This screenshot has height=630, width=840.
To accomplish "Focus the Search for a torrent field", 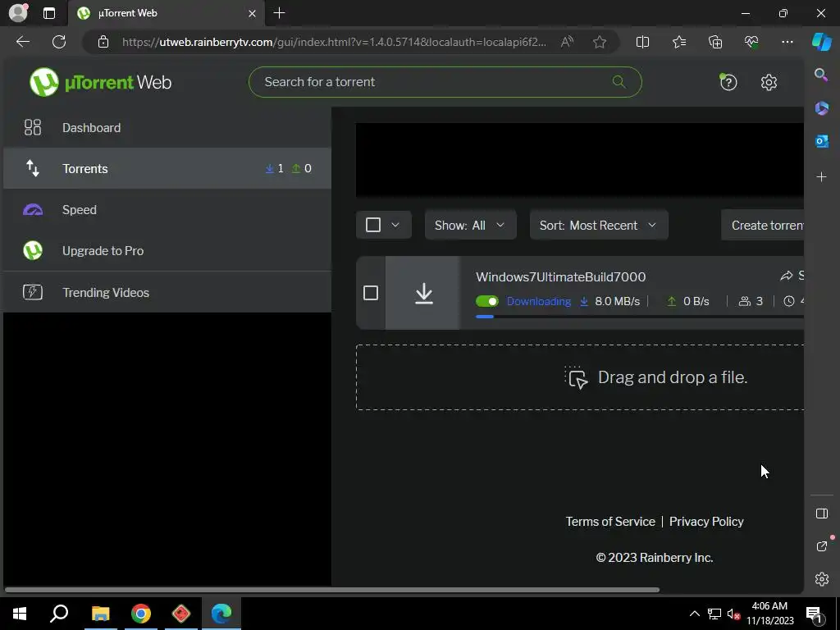I will [445, 82].
